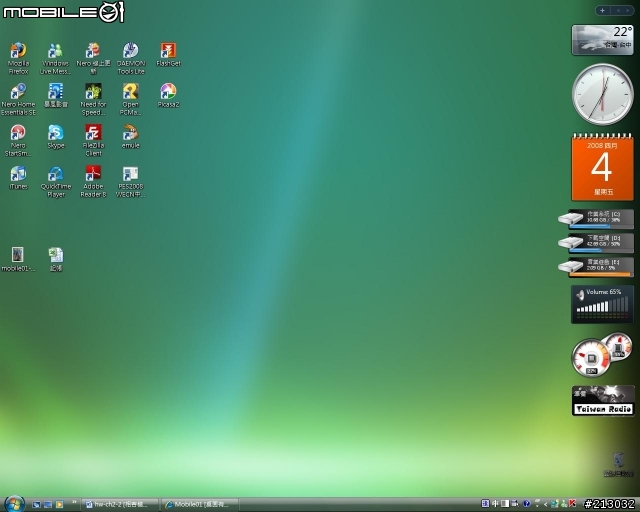Launch the eMule desktop shortcut
The height and width of the screenshot is (512, 640).
131,137
